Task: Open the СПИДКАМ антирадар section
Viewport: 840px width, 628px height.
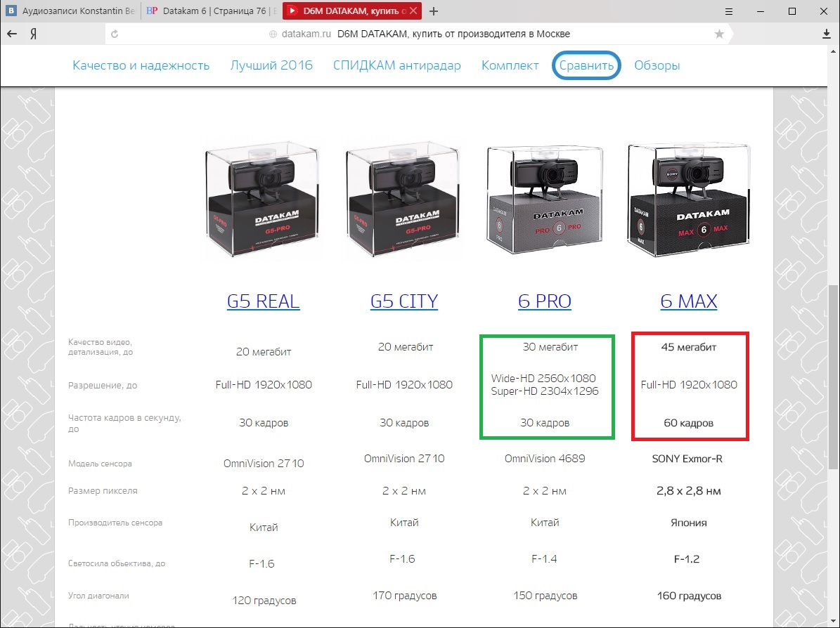Action: pyautogui.click(x=397, y=65)
